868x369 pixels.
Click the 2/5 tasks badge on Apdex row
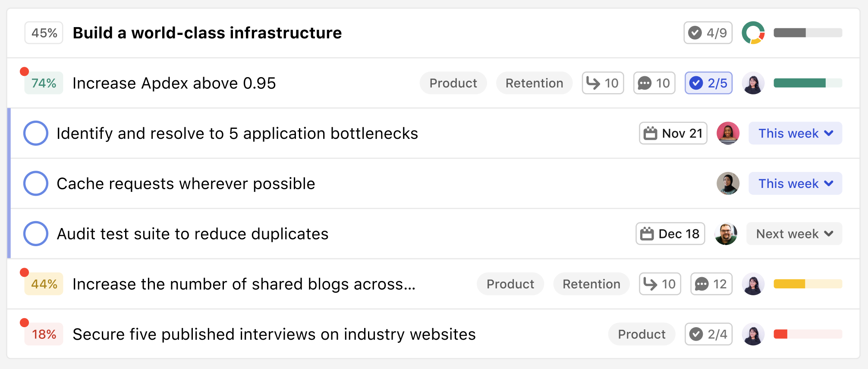(x=708, y=83)
